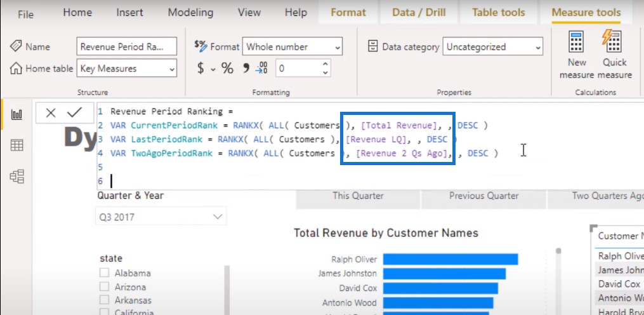Increase decimal places with up arrow

point(325,64)
